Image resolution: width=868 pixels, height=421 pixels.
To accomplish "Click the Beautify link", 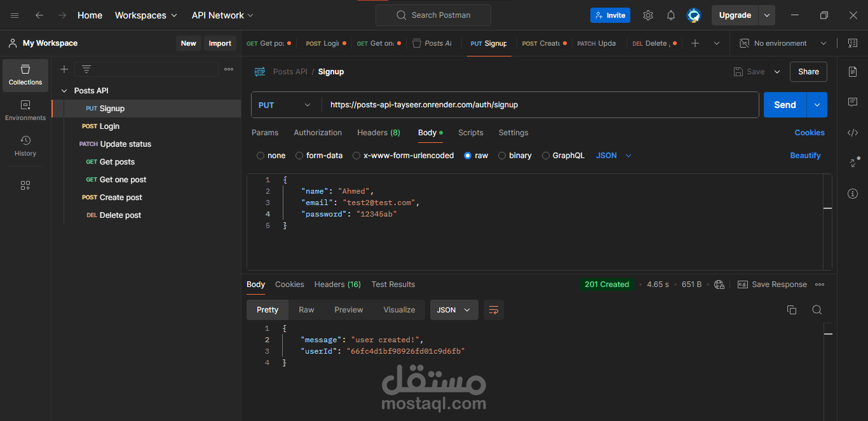I will pyautogui.click(x=805, y=156).
